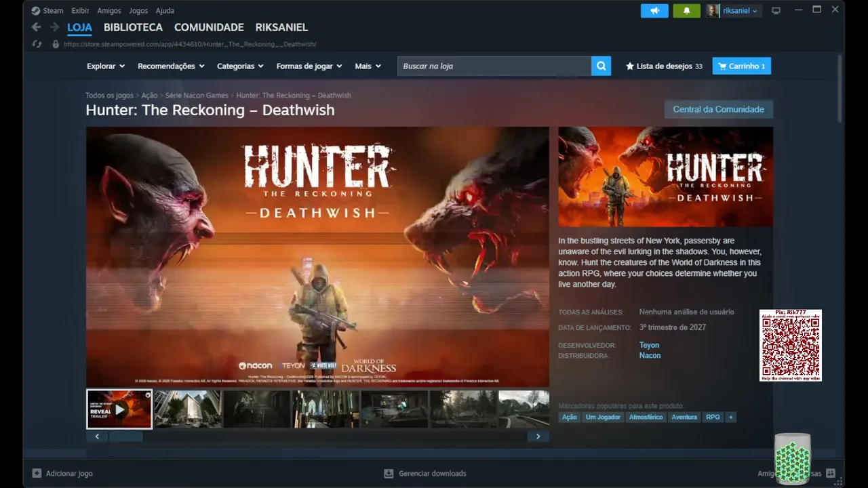
Task: Click the cart icon in Carrinho
Action: pos(722,66)
